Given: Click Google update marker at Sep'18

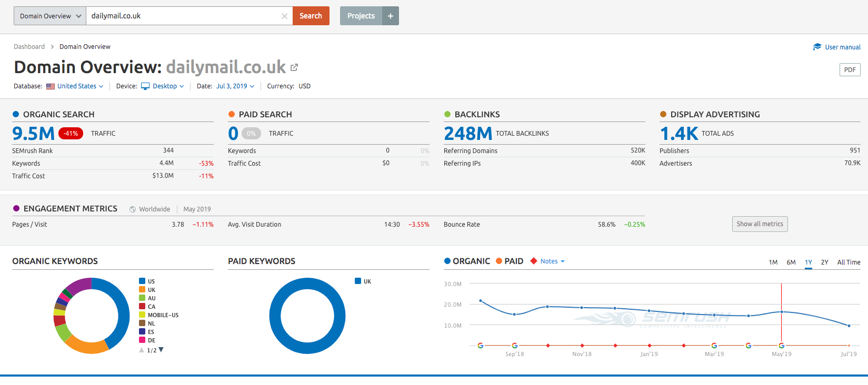Looking at the screenshot, I should pyautogui.click(x=515, y=346).
